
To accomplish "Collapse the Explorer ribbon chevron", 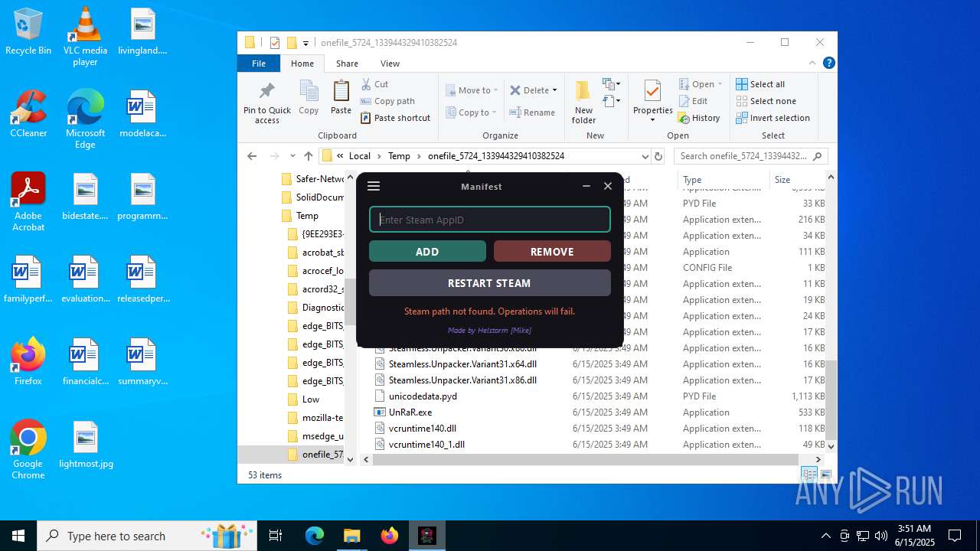I will [812, 64].
